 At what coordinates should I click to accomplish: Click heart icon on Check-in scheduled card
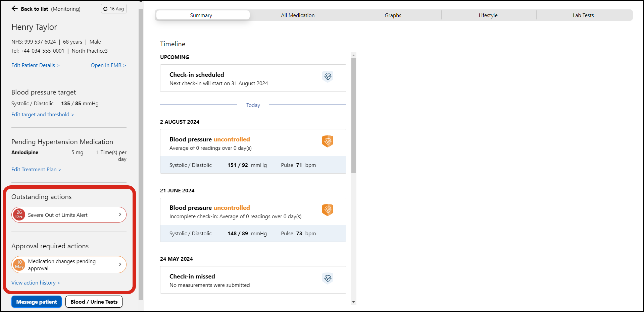tap(328, 77)
